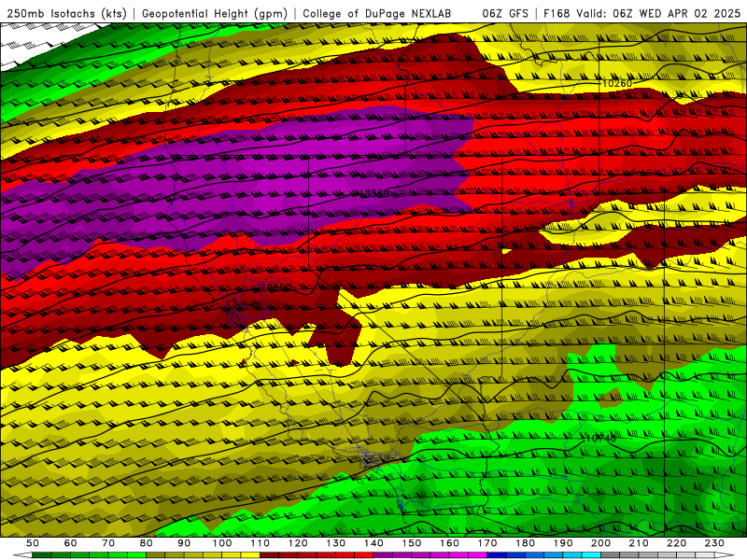This screenshot has height=560, width=747.
Task: Click the "250mb Isotachs (kts)" title text
Action: [66, 13]
